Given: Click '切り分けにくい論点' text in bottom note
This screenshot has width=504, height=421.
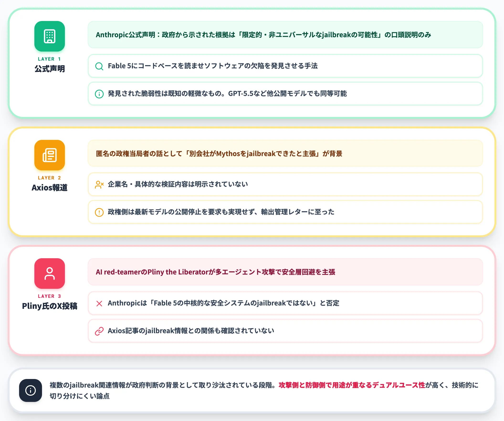Looking at the screenshot, I should click(79, 396).
